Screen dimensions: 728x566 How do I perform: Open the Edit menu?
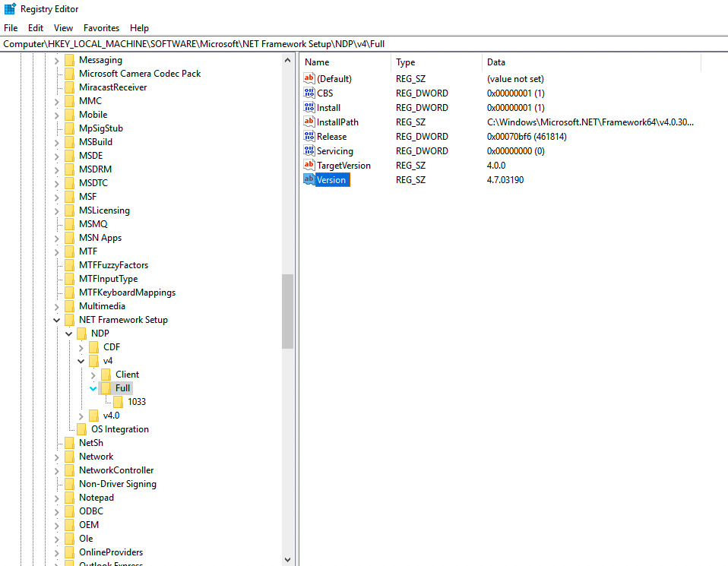[36, 28]
